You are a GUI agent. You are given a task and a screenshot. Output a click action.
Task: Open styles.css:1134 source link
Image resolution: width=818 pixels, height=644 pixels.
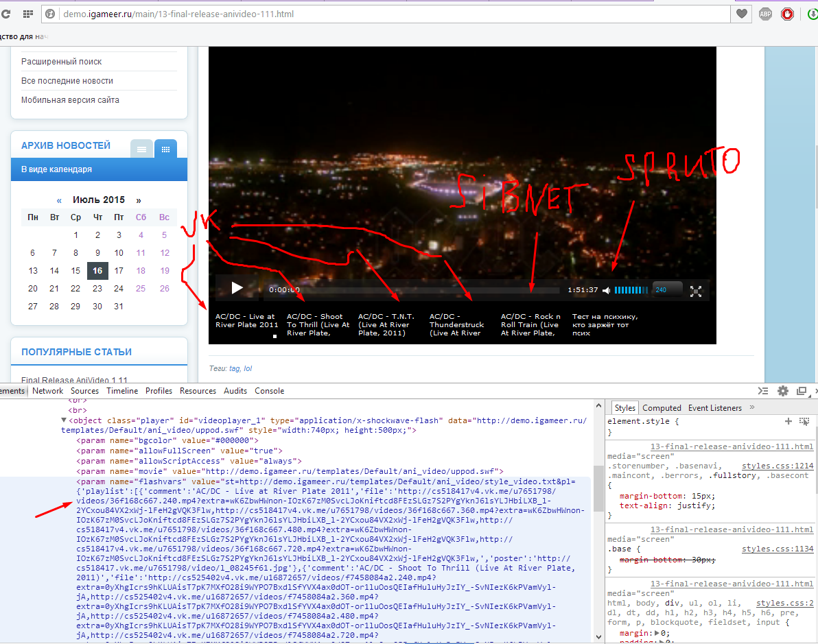tap(778, 549)
